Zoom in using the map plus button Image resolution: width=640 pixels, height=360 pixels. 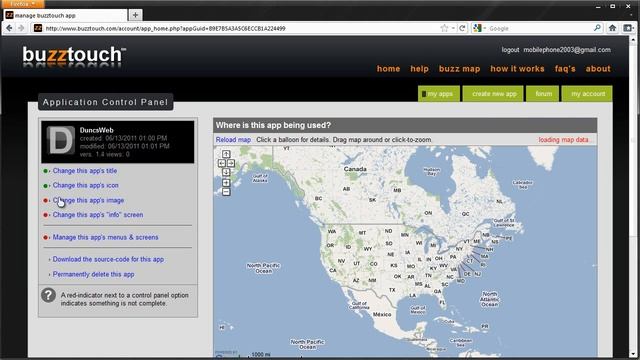(x=226, y=182)
